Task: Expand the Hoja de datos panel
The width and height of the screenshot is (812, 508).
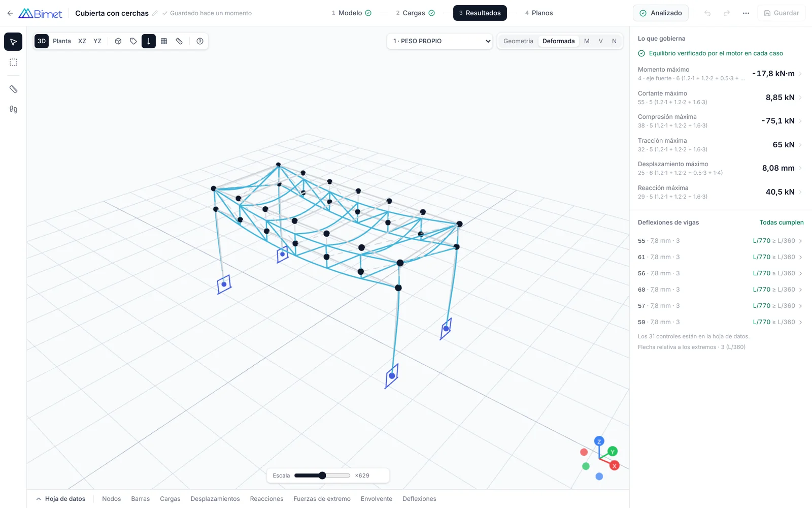Action: (60, 499)
